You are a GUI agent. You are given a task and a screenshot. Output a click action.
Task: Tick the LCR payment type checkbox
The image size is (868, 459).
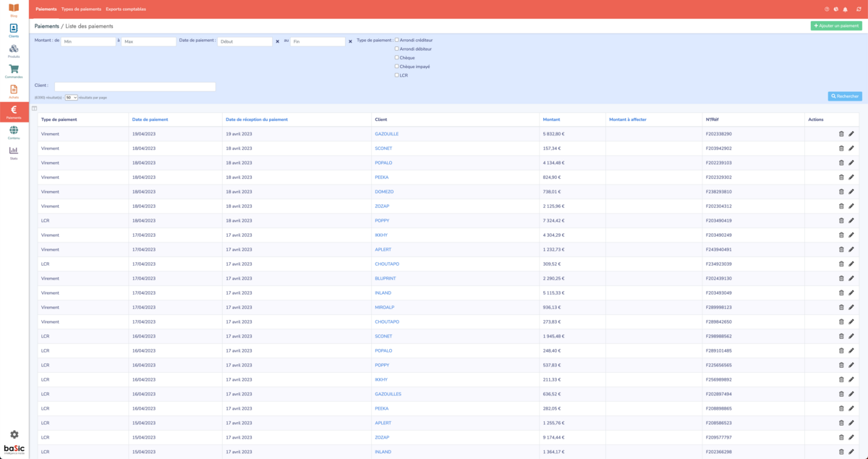coord(396,75)
